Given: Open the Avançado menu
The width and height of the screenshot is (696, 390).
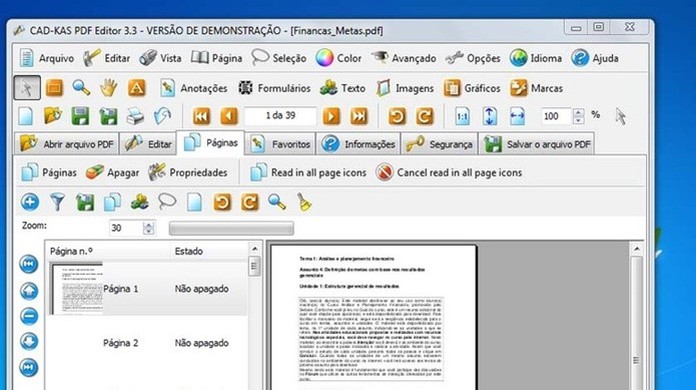Looking at the screenshot, I should point(403,58).
